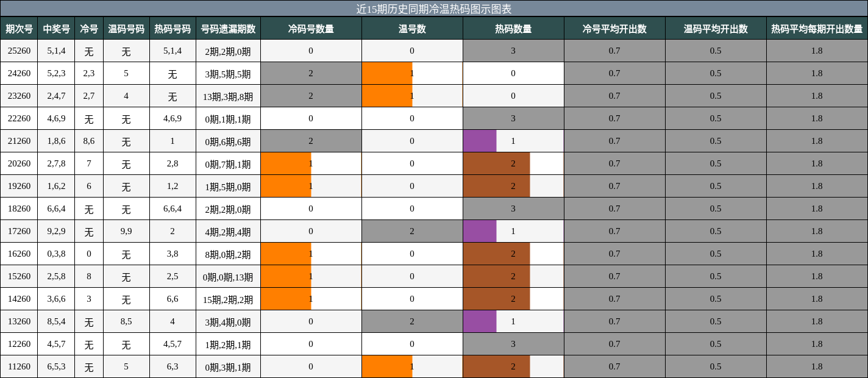Click orange warm-count bar in row 11260
Screen dimensions: 868x378
coord(387,367)
